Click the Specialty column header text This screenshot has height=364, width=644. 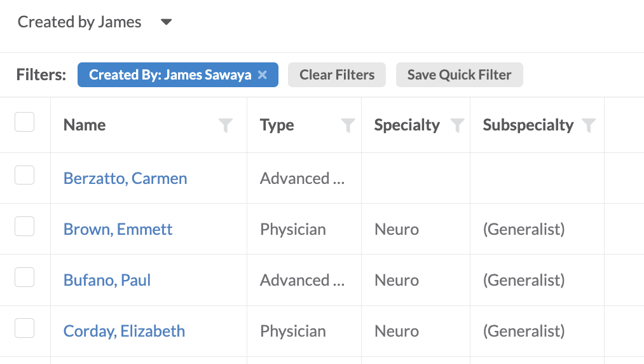407,125
